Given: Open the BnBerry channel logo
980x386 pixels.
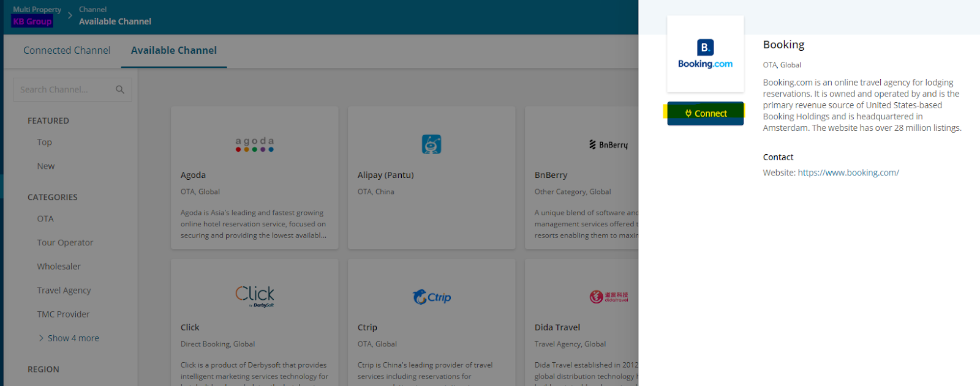Looking at the screenshot, I should point(608,145).
